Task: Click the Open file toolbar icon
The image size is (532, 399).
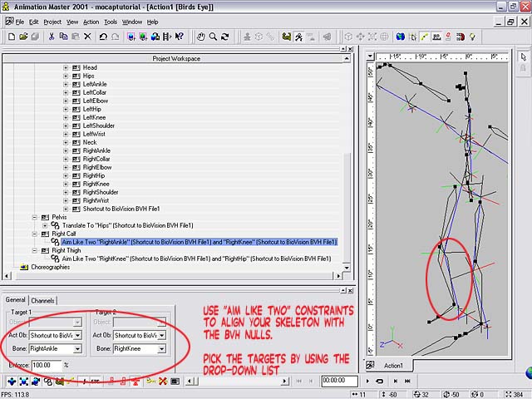Action: point(22,37)
